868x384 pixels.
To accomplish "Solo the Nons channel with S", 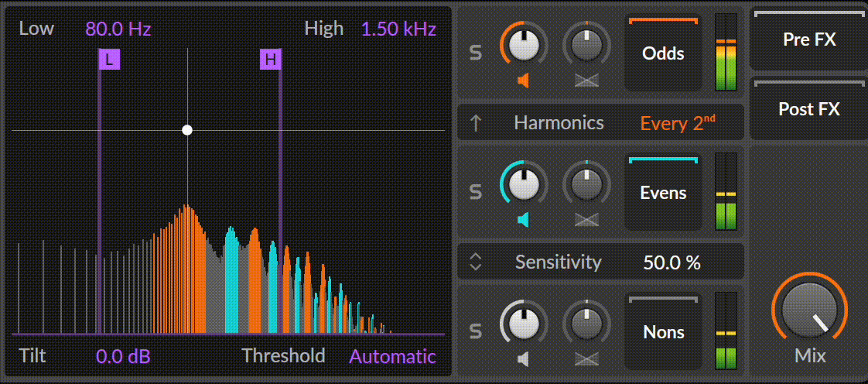I will coord(475,331).
